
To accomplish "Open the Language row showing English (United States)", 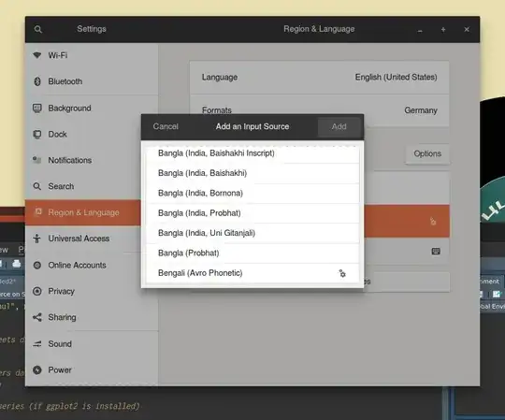I will tap(320, 78).
